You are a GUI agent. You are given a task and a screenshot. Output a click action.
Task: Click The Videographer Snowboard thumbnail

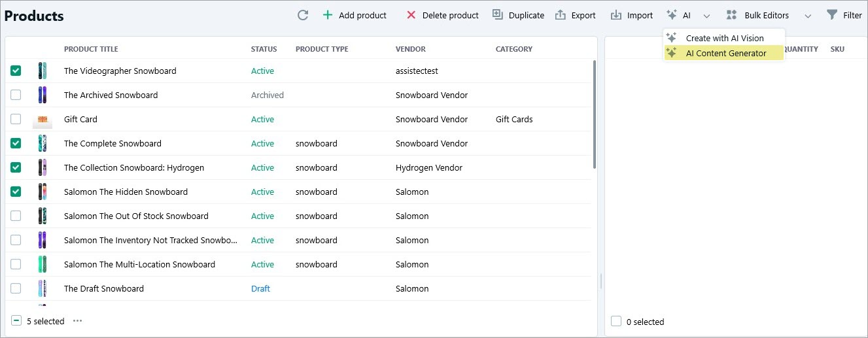[x=43, y=71]
